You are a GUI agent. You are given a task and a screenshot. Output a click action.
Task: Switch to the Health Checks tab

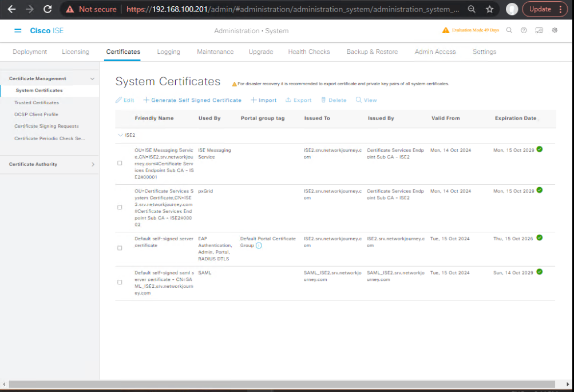click(x=309, y=52)
